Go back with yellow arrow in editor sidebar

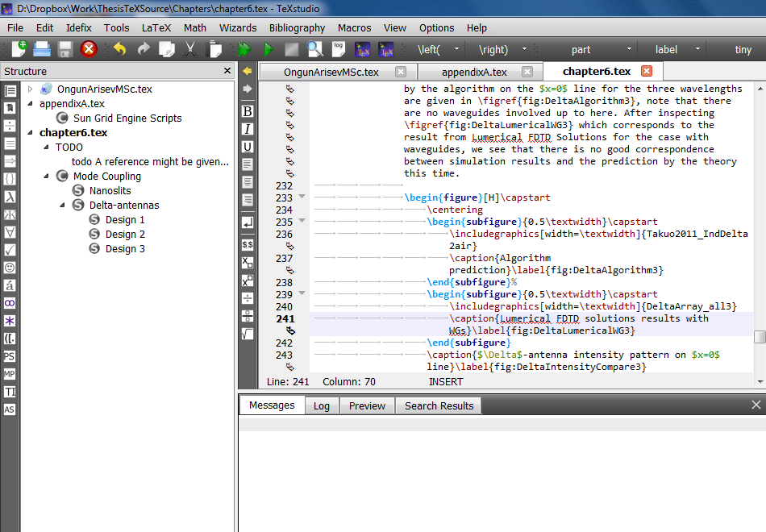coord(248,71)
